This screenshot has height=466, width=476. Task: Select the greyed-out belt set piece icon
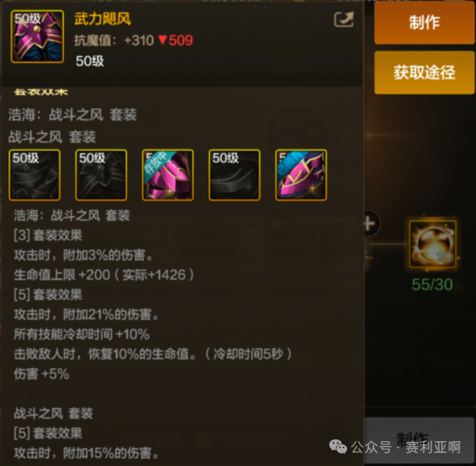point(234,175)
